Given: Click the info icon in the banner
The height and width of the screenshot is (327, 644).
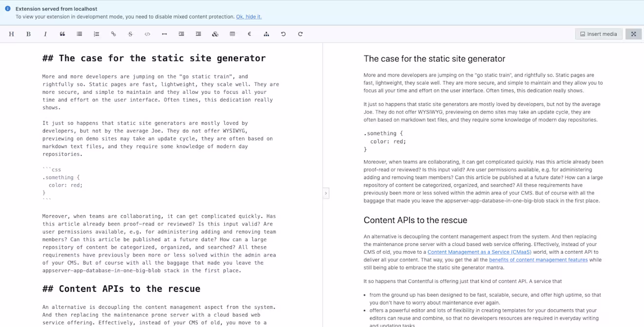Looking at the screenshot, I should click(x=8, y=9).
